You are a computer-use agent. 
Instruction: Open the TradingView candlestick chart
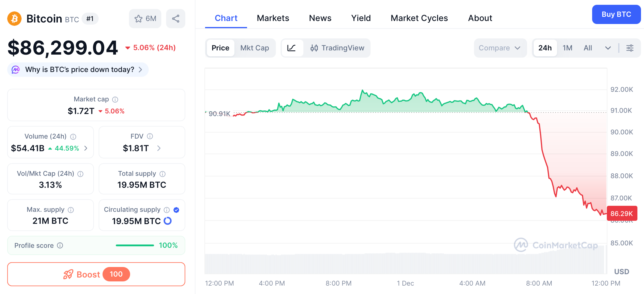[338, 48]
